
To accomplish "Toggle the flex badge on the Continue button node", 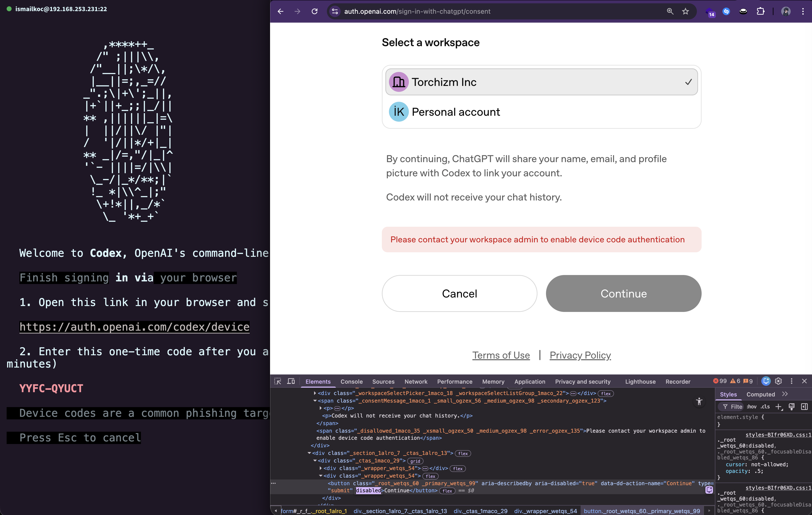I will [x=447, y=491].
